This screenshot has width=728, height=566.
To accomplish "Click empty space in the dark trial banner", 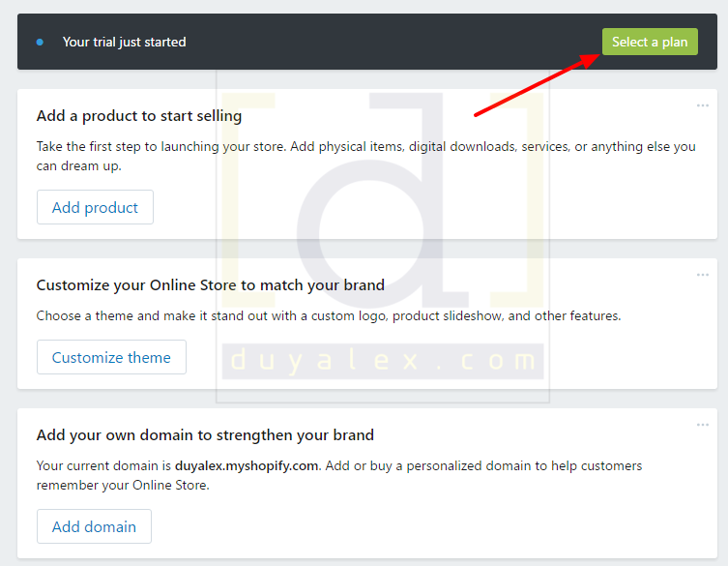I will (x=387, y=43).
